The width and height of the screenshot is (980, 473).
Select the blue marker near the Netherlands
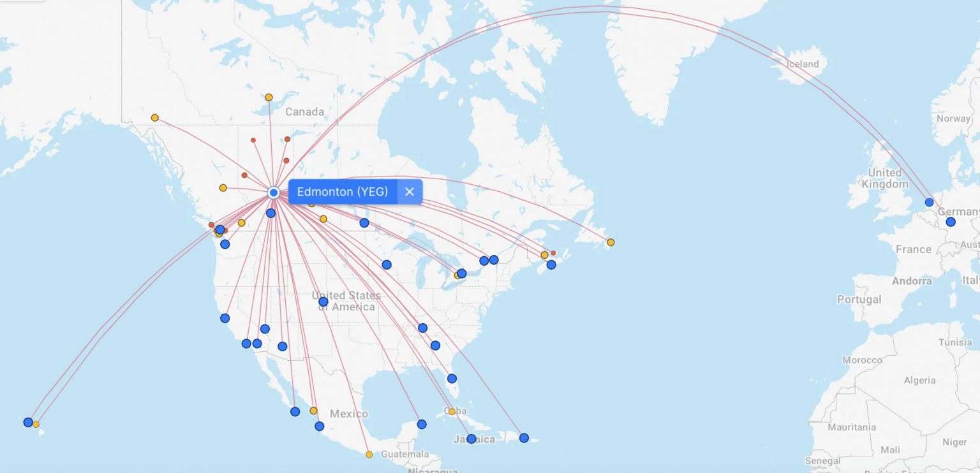[929, 202]
